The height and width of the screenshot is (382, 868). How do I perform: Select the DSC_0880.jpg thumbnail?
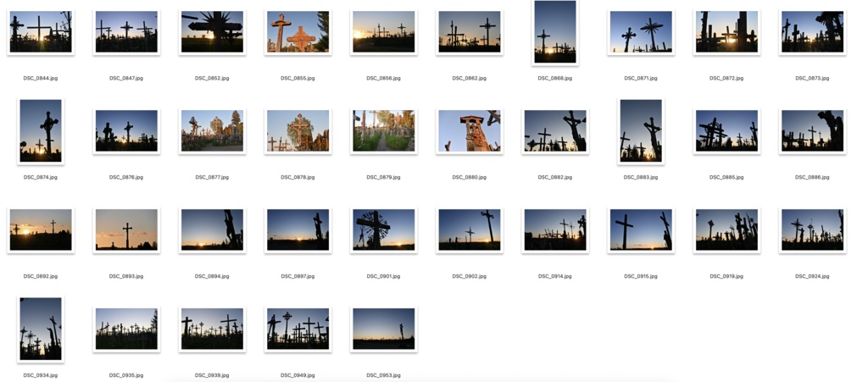(x=470, y=131)
